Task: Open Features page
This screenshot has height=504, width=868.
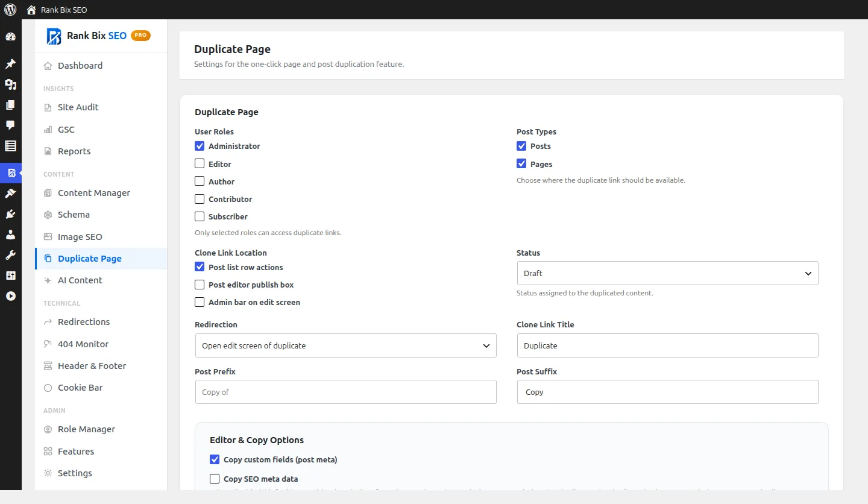Action: click(x=101, y=452)
